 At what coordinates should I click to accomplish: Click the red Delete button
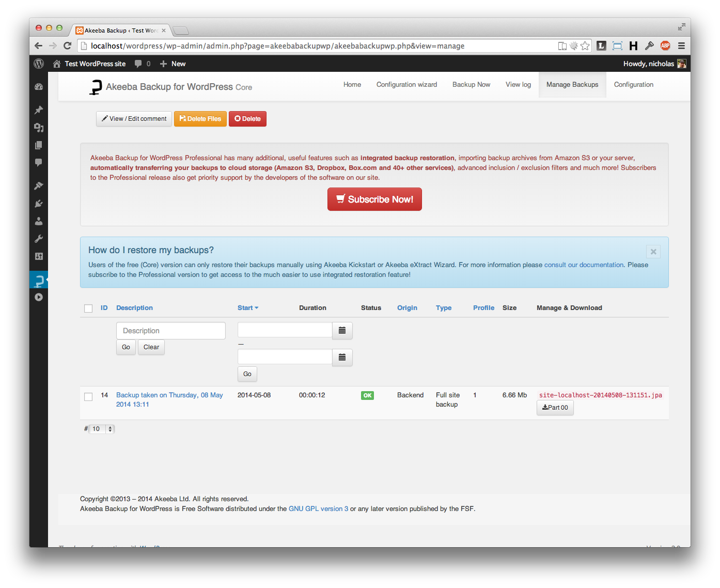click(247, 119)
